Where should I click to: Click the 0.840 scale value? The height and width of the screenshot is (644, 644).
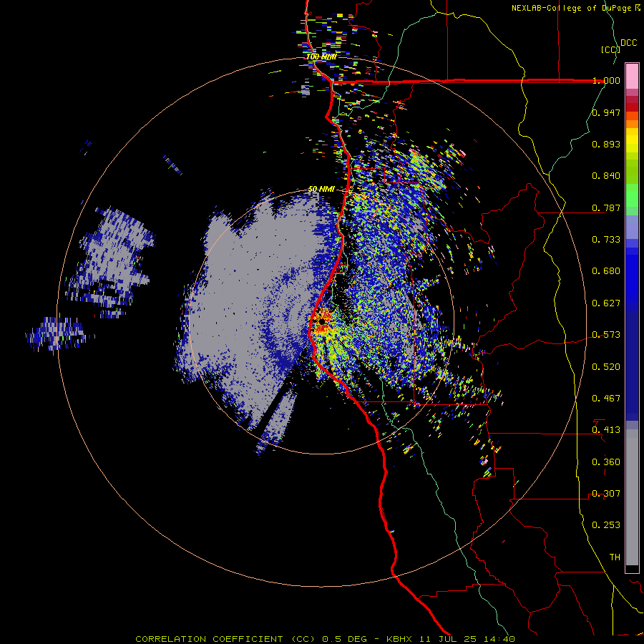pyautogui.click(x=606, y=176)
